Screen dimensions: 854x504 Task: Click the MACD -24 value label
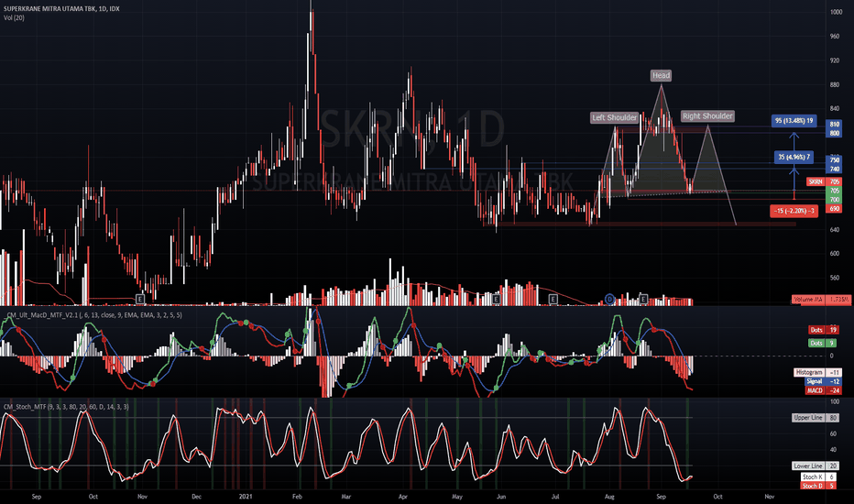[x=823, y=390]
